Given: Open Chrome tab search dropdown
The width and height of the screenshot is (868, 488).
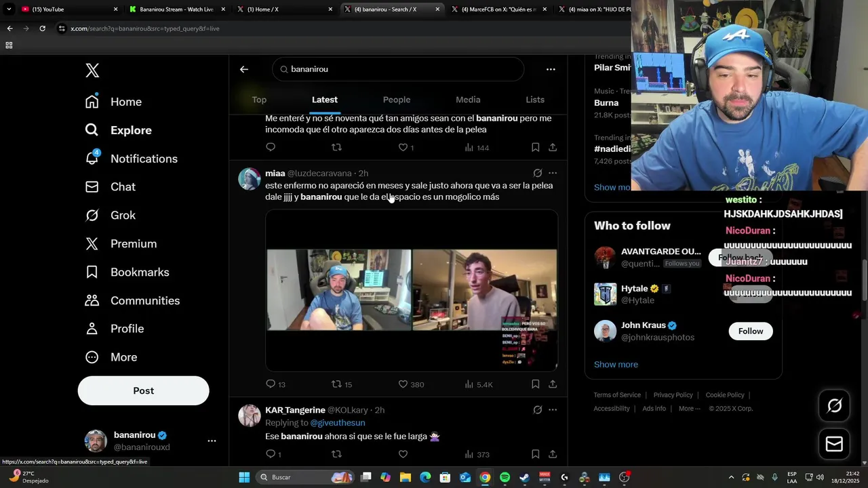Looking at the screenshot, I should 9,9.
